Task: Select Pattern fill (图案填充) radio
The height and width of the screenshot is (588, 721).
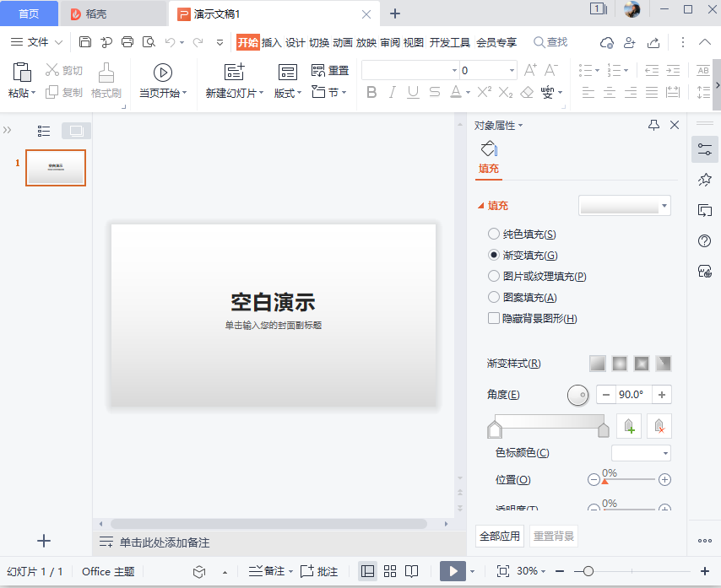Action: [493, 297]
